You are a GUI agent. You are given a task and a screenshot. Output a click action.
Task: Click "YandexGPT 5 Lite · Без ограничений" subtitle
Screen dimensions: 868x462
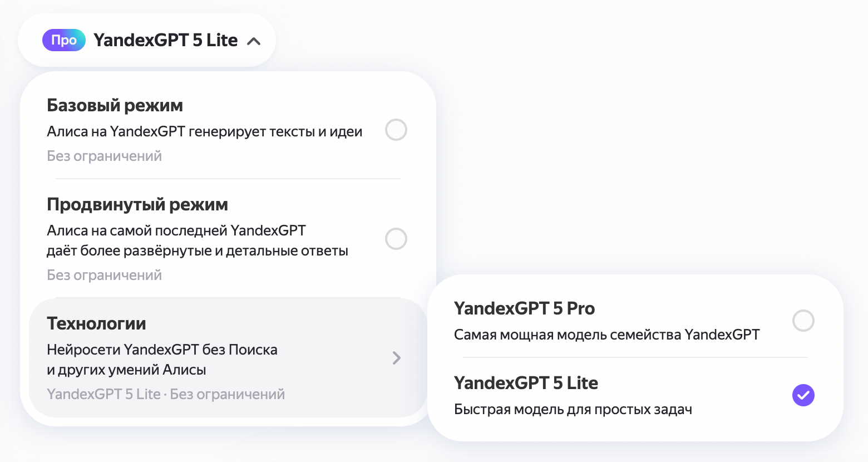point(166,395)
